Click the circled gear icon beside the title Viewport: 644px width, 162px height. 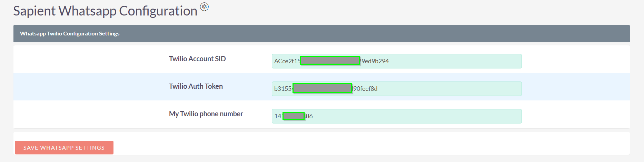point(204,7)
